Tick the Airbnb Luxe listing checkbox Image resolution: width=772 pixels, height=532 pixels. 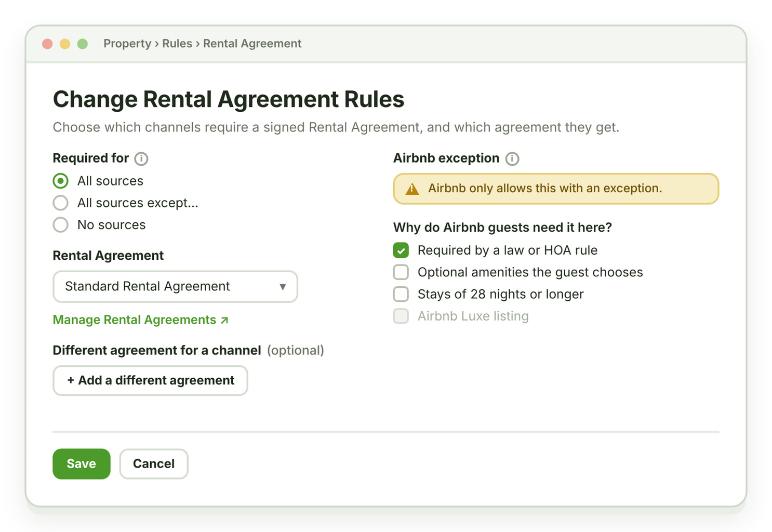pyautogui.click(x=401, y=316)
